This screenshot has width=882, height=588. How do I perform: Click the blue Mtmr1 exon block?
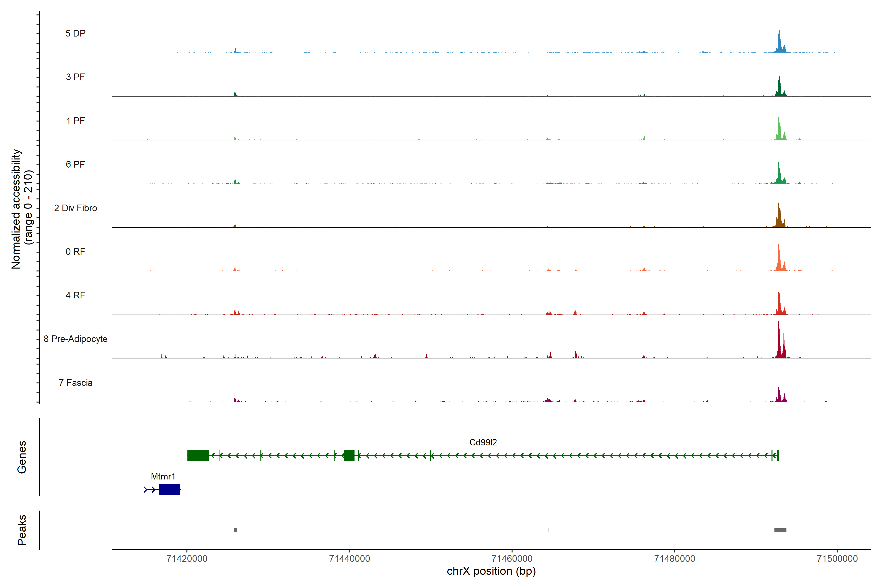tap(170, 490)
